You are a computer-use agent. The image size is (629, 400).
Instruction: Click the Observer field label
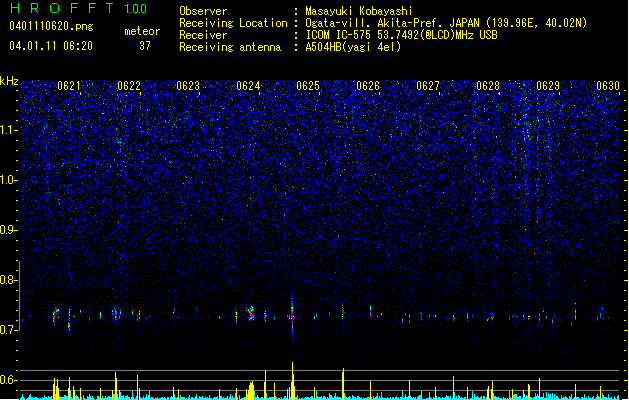(x=203, y=11)
